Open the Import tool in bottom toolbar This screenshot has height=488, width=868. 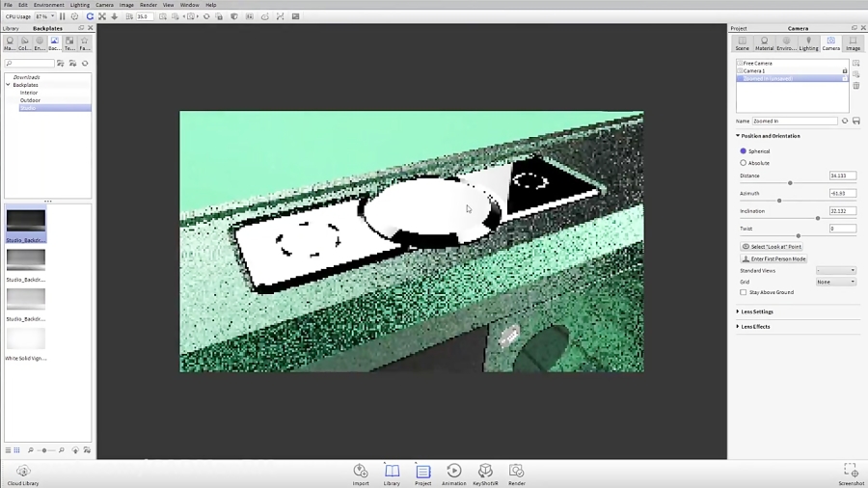361,473
